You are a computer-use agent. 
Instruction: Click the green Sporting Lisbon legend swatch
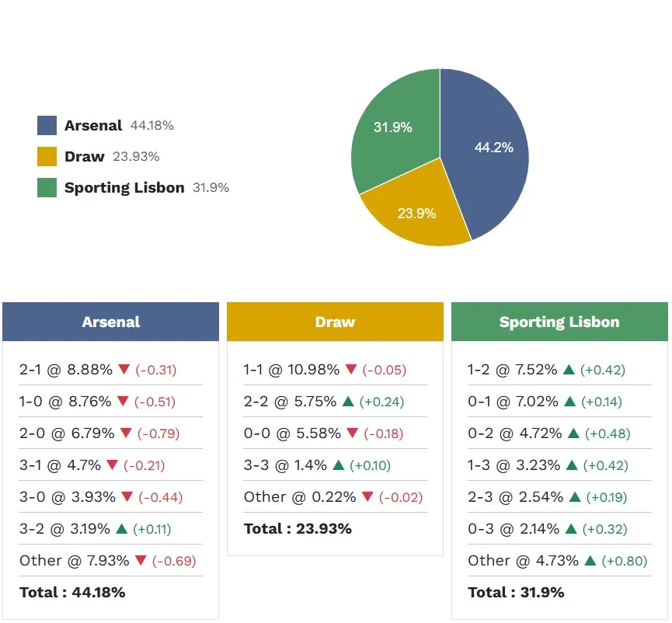[x=47, y=188]
